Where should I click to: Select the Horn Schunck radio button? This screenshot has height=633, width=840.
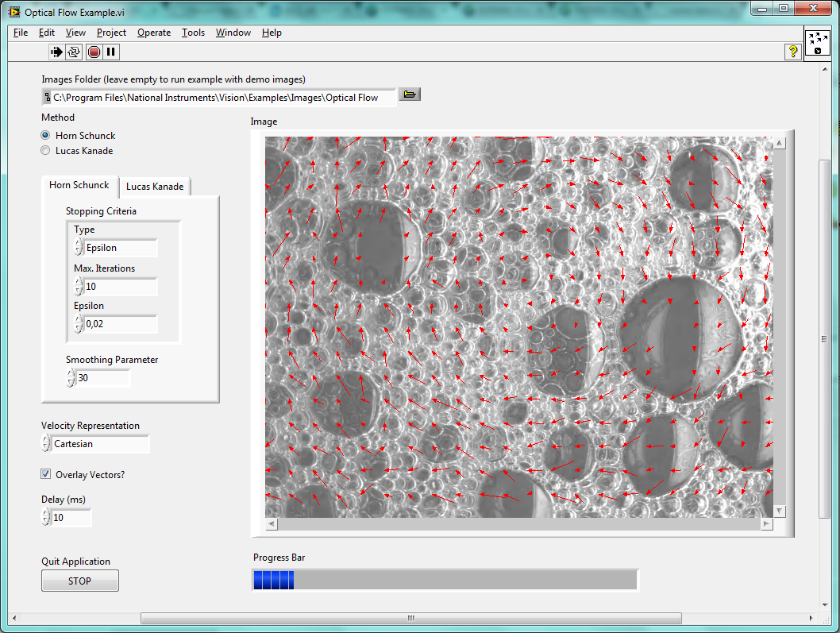[x=46, y=136]
